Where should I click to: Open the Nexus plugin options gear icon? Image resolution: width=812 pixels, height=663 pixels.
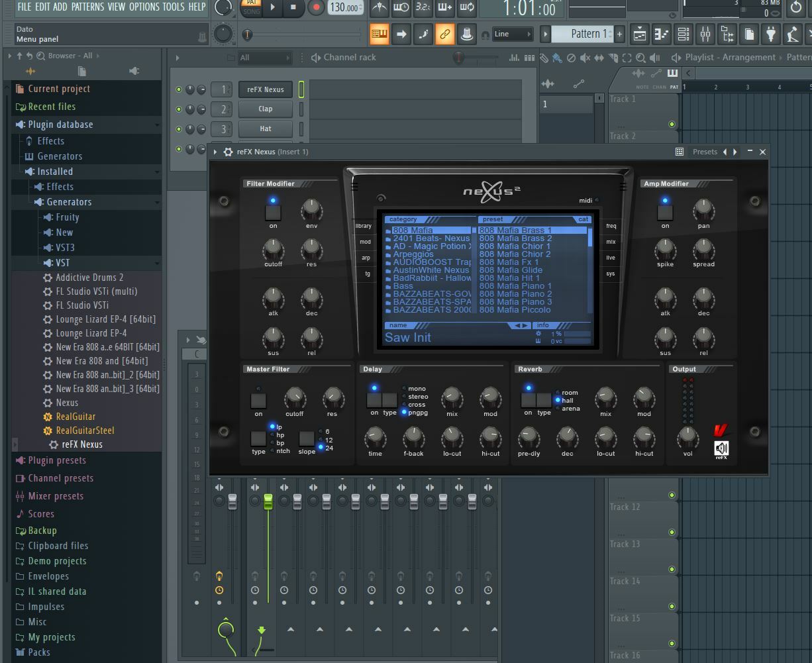click(x=228, y=152)
